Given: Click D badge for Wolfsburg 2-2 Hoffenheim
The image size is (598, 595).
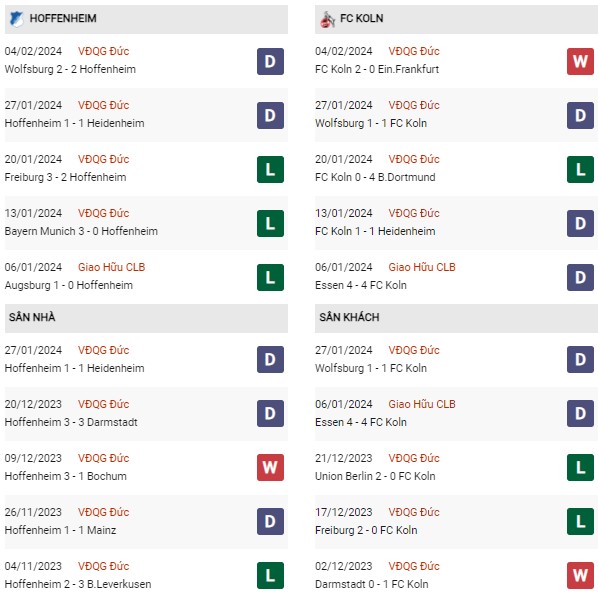Looking at the screenshot, I should [270, 61].
